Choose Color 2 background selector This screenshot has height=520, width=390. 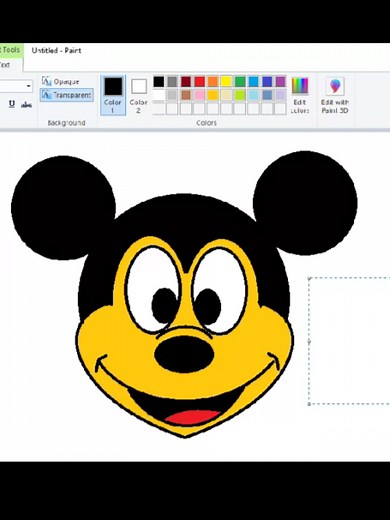tap(139, 96)
